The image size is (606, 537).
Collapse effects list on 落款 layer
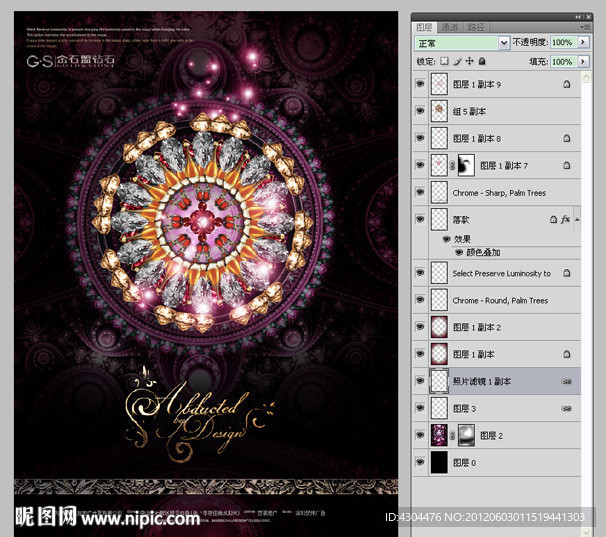coord(576,218)
